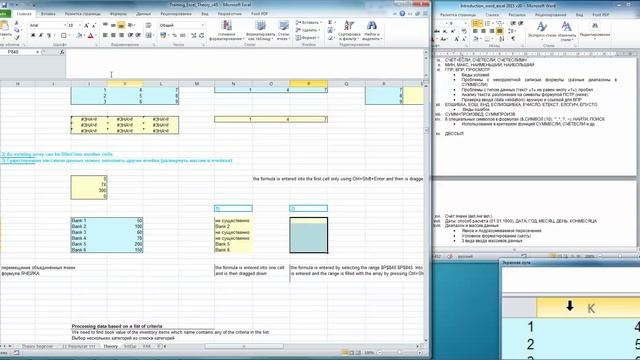The height and width of the screenshot is (360, 640).
Task: Click the sort icon in Word ribbon
Action: pos(502,39)
